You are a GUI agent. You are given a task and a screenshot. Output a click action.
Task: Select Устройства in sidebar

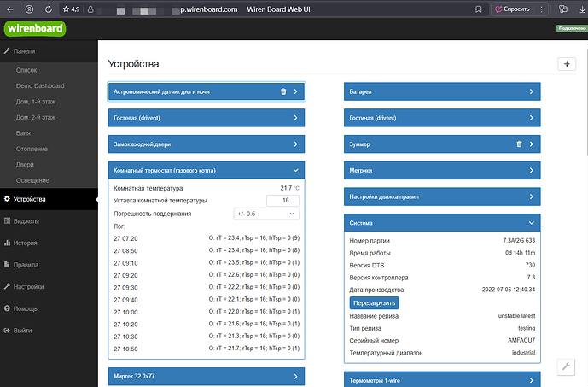tap(49, 199)
